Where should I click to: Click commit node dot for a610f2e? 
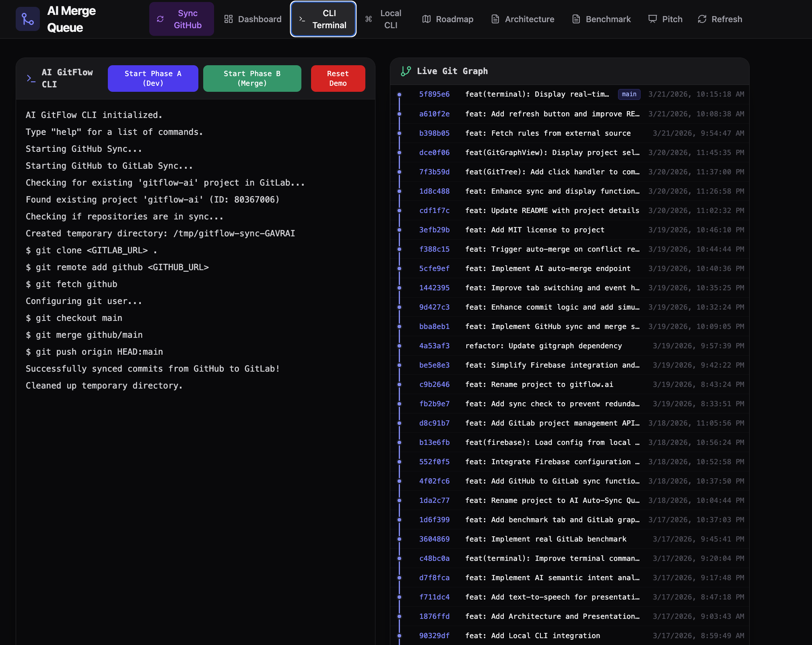point(399,114)
